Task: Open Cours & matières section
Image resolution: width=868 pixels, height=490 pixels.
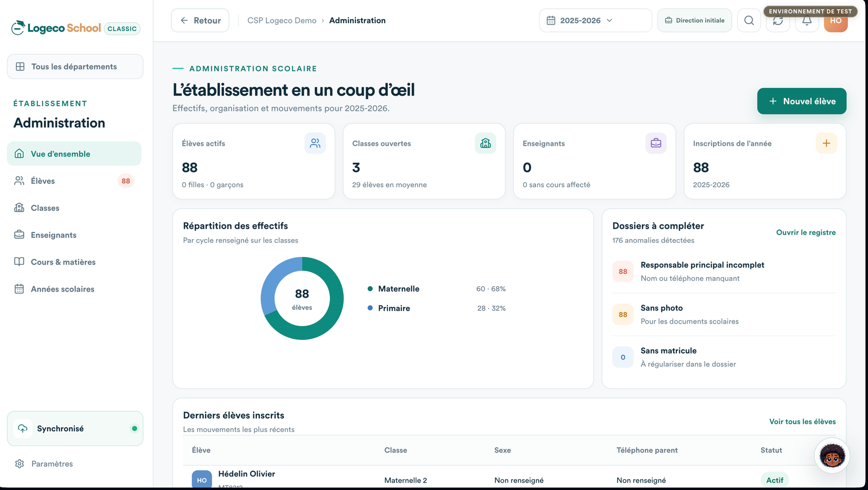Action: [74, 262]
